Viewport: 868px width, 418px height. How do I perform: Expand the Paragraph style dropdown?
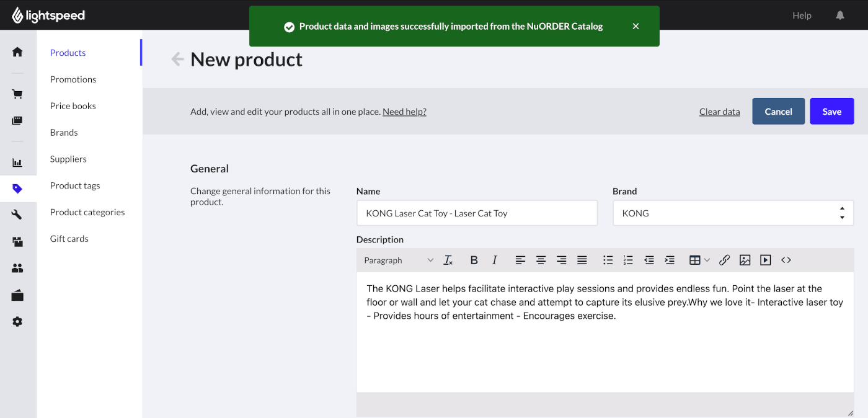(398, 260)
